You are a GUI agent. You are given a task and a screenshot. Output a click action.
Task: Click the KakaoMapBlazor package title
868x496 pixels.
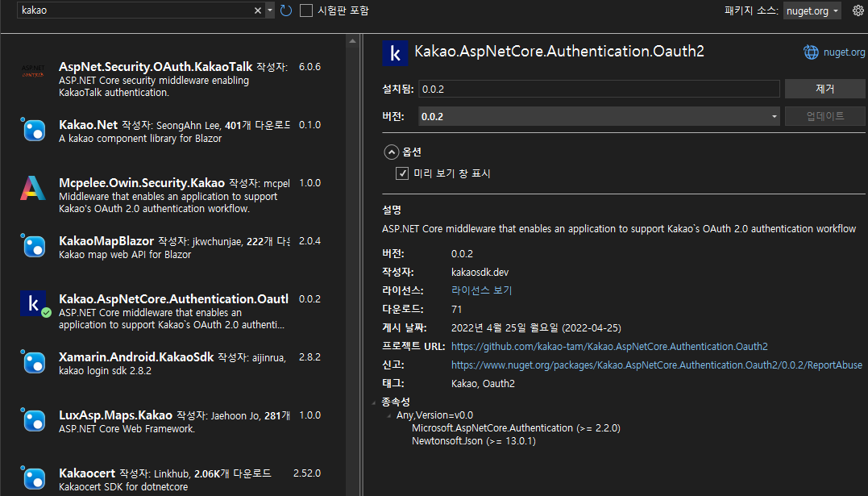[106, 241]
